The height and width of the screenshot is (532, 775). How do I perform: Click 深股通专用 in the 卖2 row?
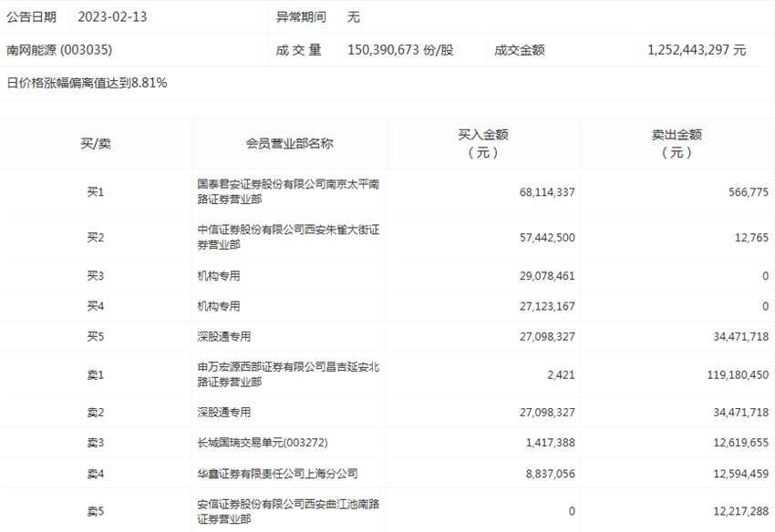(x=224, y=412)
